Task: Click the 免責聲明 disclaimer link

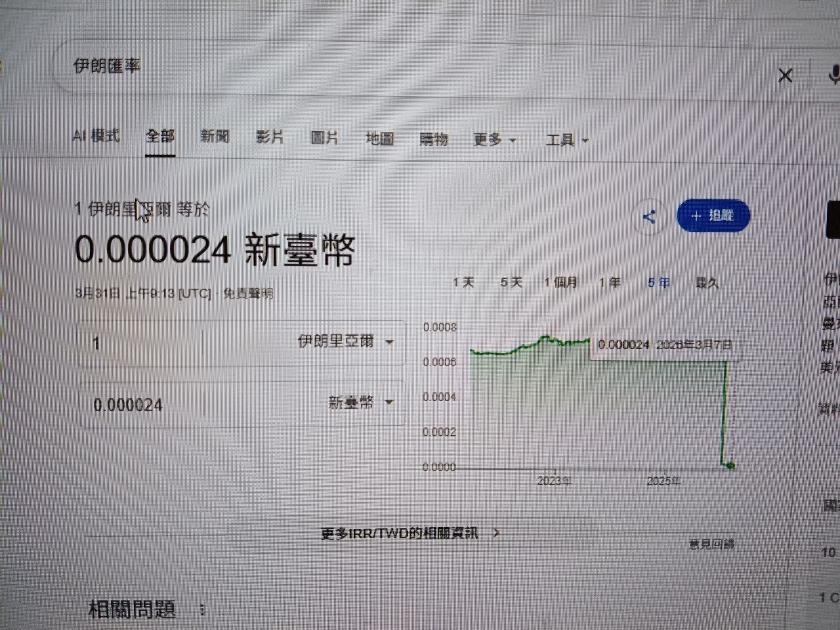Action: [x=247, y=293]
